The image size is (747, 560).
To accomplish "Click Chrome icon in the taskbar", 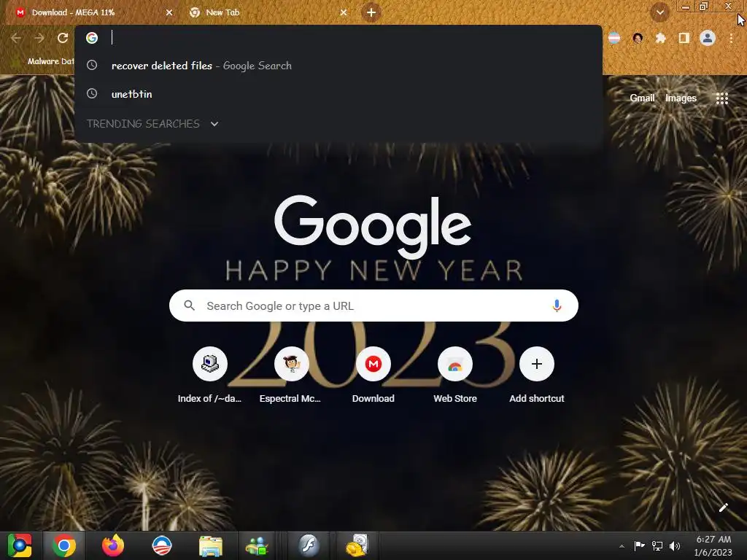I will point(64,545).
